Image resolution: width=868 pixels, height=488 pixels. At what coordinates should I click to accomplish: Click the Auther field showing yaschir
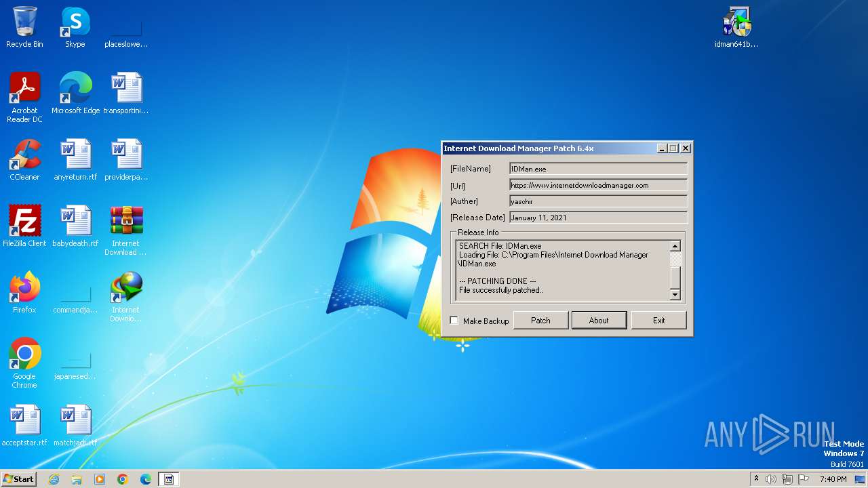pos(599,201)
